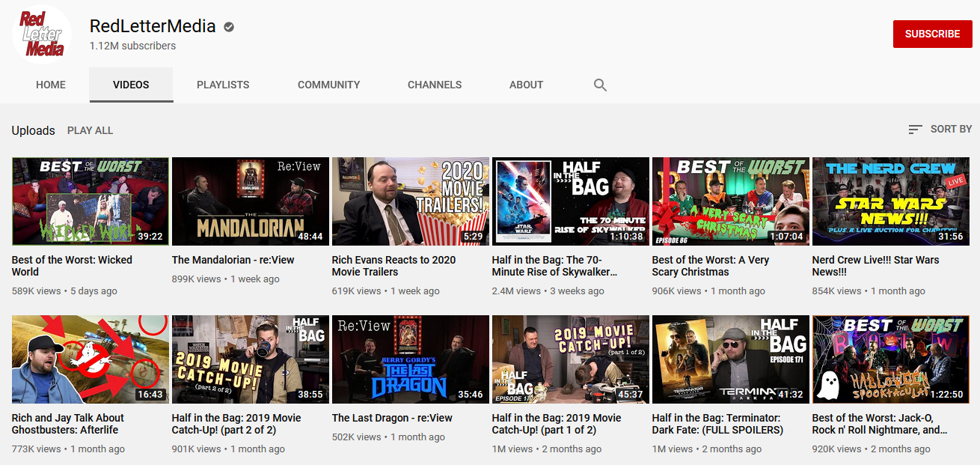Click the PLAY ALL button
This screenshot has height=465, width=980.
[x=90, y=130]
